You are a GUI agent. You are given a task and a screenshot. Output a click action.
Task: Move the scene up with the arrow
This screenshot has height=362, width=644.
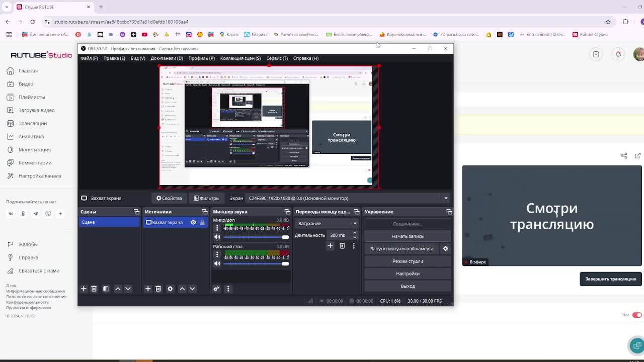pyautogui.click(x=118, y=289)
